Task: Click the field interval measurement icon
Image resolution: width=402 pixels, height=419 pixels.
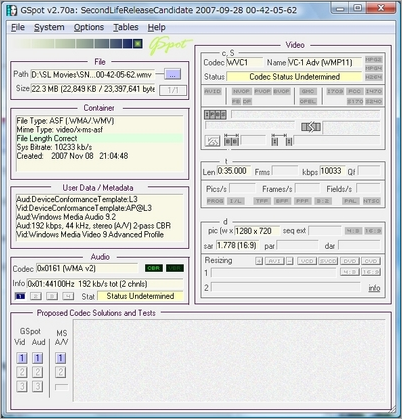Action: 282,140
